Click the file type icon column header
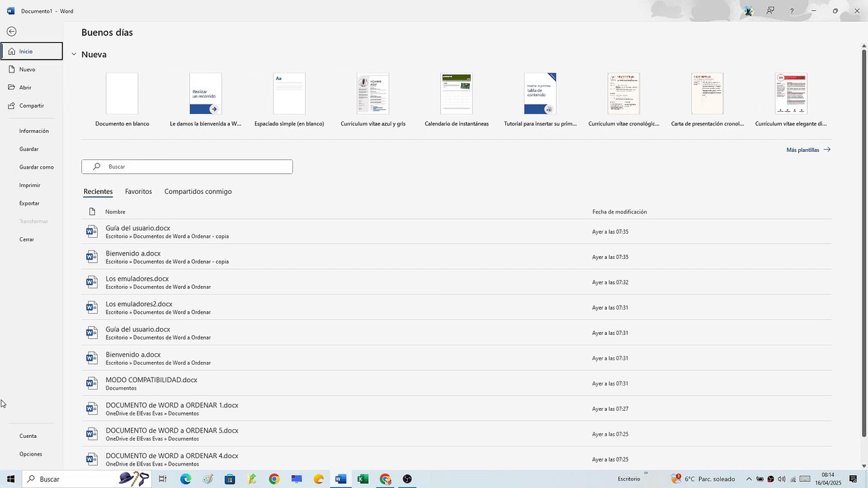 [92, 211]
